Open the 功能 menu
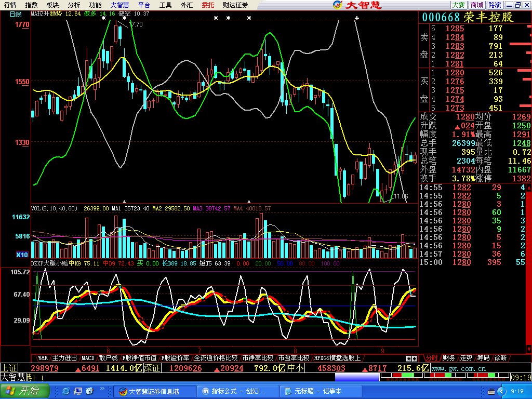The width and height of the screenshot is (532, 399). pyautogui.click(x=96, y=5)
